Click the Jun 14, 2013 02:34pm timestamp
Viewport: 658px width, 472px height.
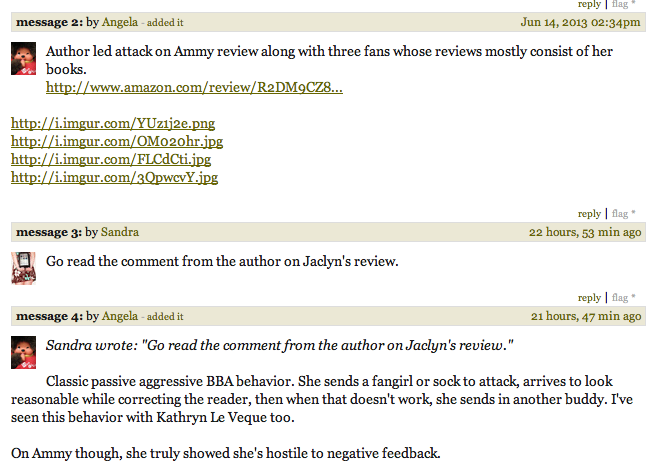coord(581,21)
